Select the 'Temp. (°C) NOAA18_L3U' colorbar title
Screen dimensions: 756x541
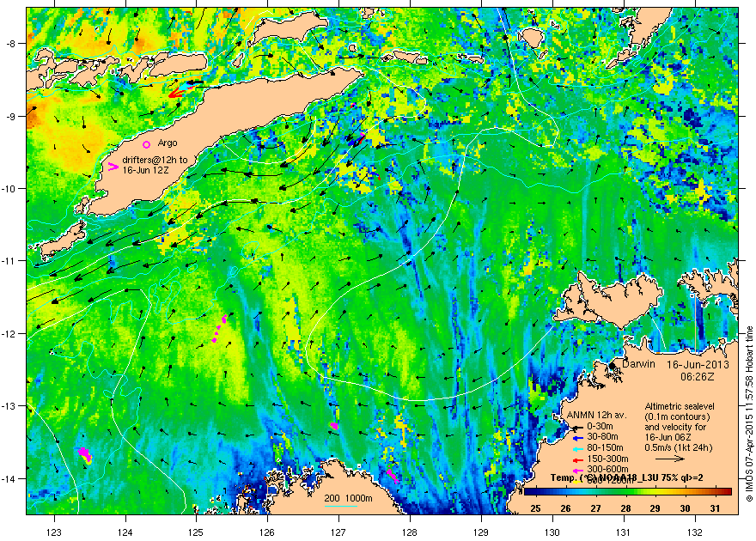[626, 478]
